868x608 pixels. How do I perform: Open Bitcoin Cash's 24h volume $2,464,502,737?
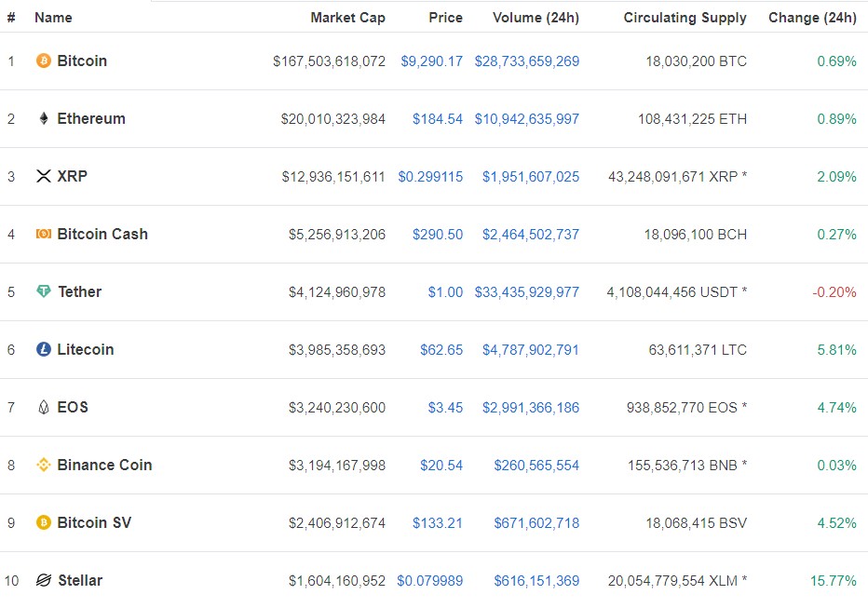[531, 235]
